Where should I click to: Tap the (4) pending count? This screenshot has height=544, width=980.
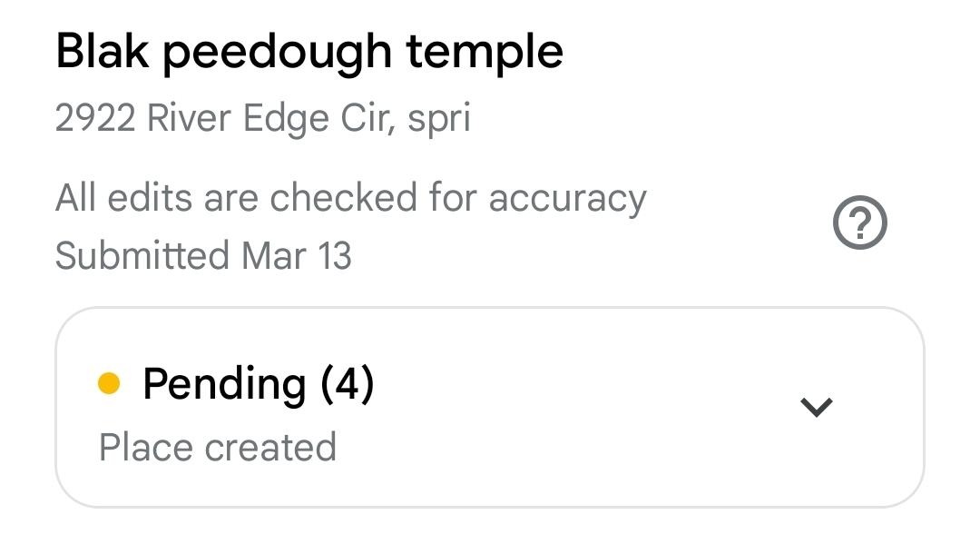point(347,384)
